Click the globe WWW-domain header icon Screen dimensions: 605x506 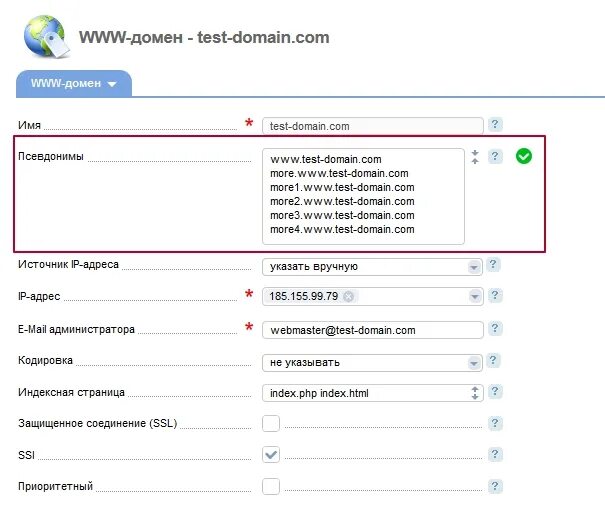point(47,36)
